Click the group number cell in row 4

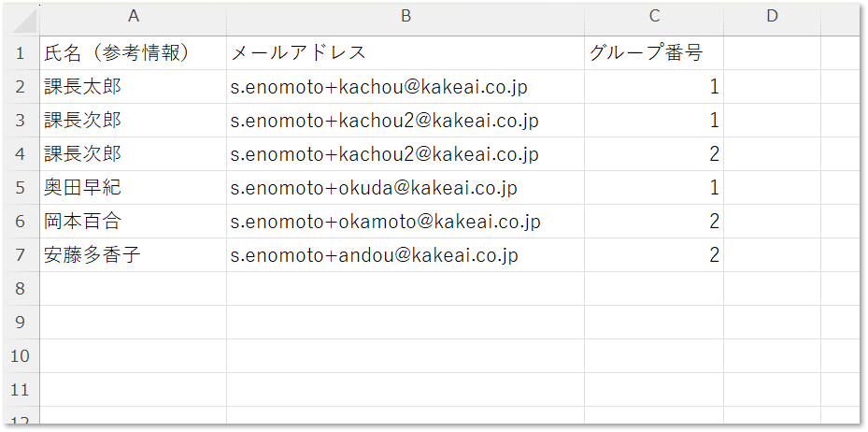pos(654,154)
